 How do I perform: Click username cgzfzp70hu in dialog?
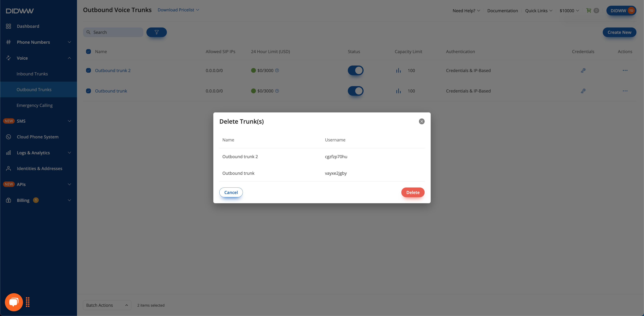coord(336,157)
